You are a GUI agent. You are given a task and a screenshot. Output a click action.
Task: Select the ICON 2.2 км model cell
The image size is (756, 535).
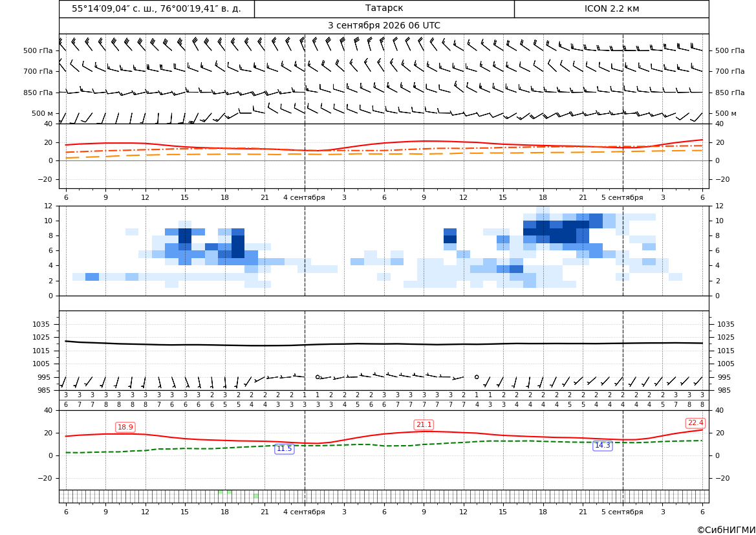[611, 8]
